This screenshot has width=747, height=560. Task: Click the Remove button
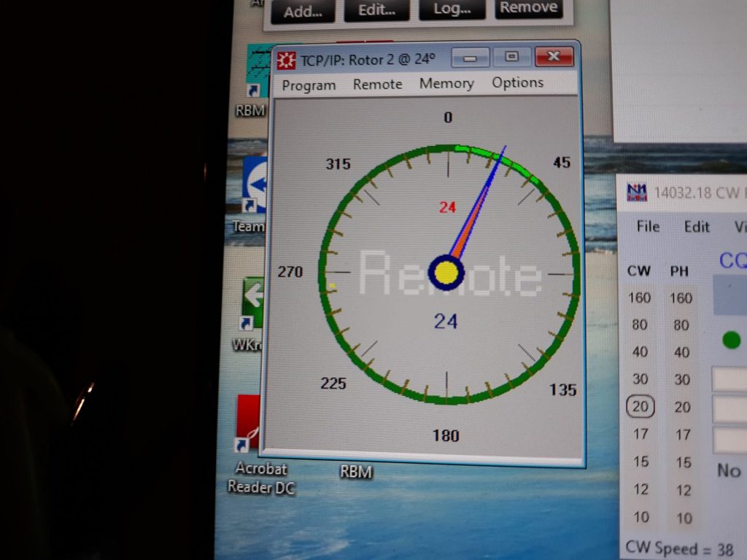[x=528, y=7]
